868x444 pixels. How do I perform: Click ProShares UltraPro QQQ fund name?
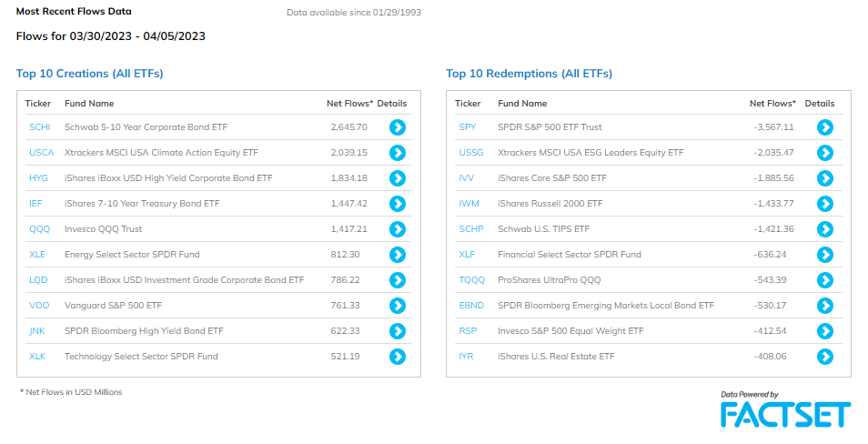550,279
